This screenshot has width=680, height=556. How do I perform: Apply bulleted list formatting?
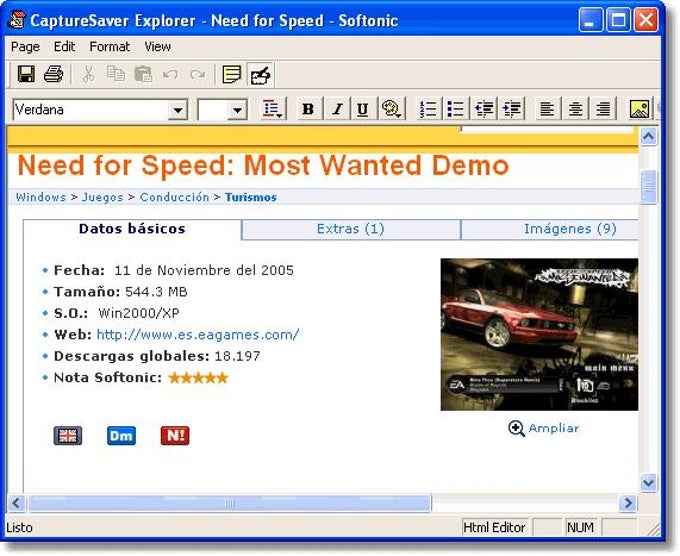coord(455,108)
